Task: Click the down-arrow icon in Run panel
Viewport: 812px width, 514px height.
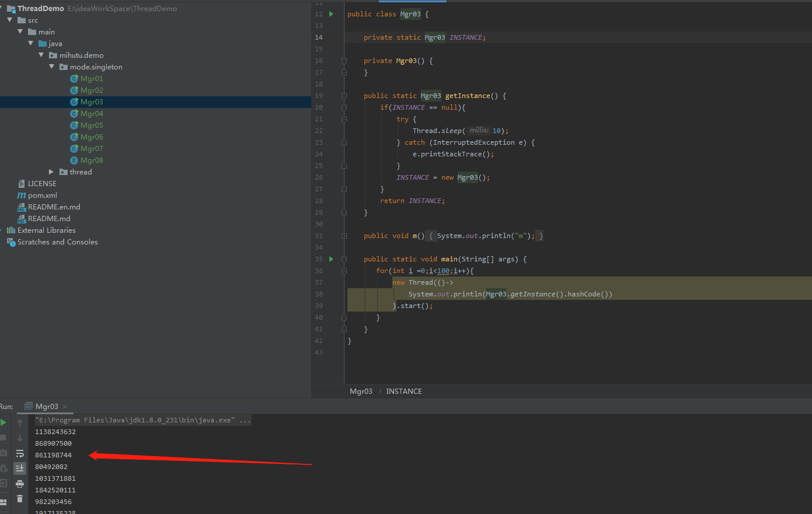Action: tap(20, 438)
